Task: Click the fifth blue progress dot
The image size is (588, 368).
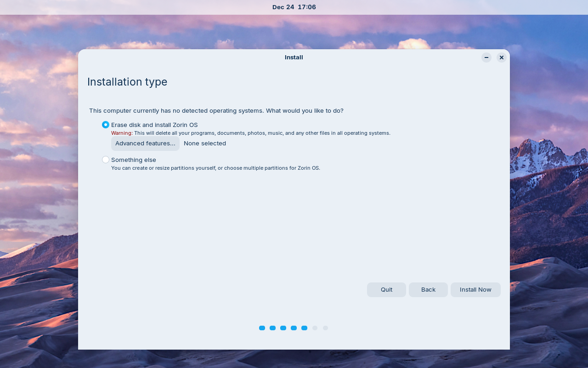Action: point(304,328)
